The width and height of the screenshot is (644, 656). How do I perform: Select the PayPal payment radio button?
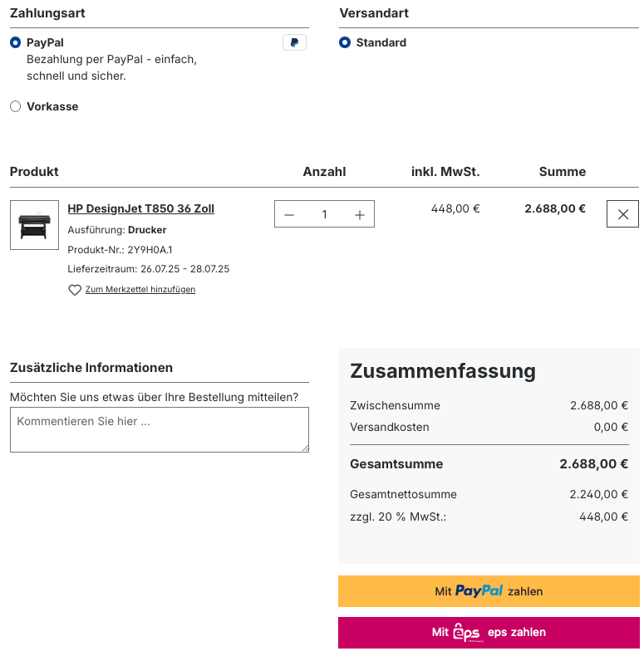point(15,42)
